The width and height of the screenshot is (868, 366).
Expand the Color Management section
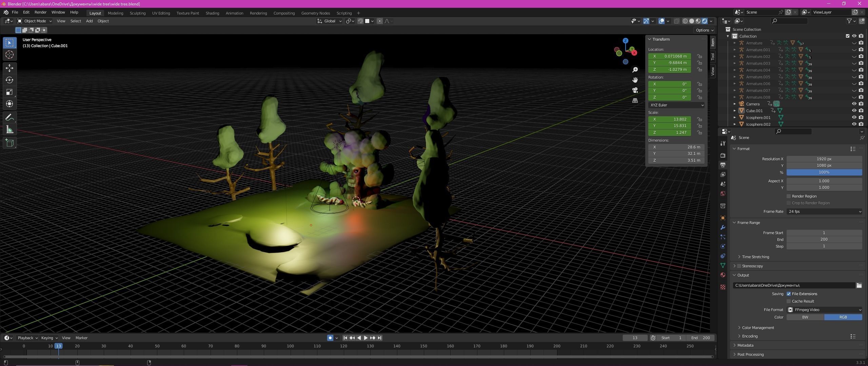[x=758, y=328]
